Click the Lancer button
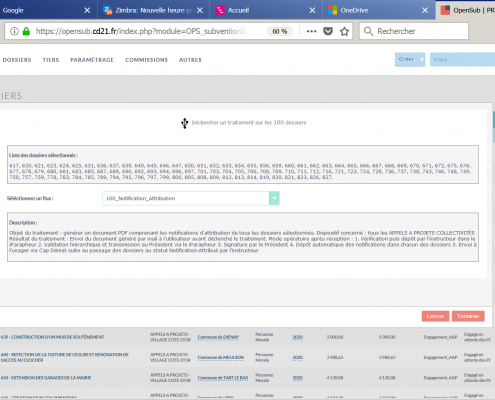The height and width of the screenshot is (400, 495). pyautogui.click(x=435, y=316)
